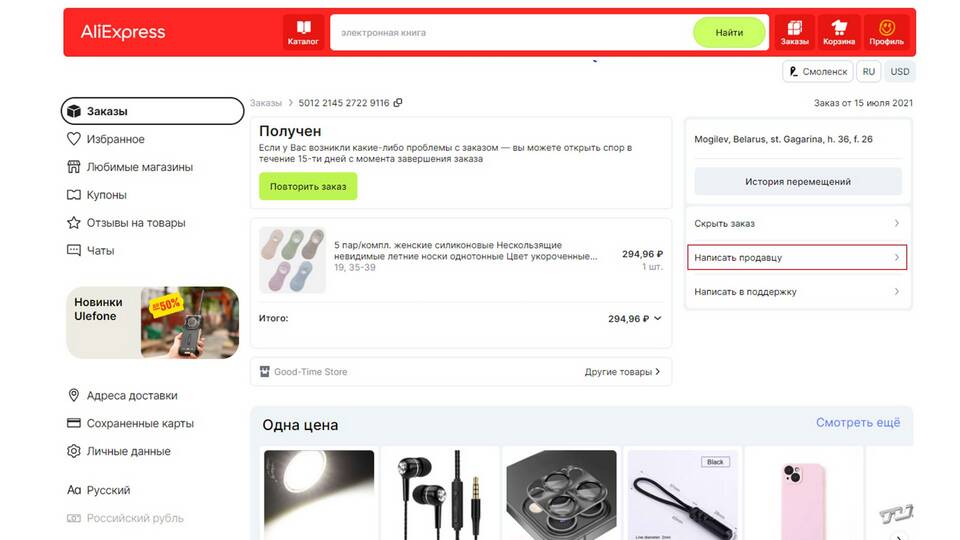Copy order number with copy icon
Screen dimensions: 960x540
pyautogui.click(x=398, y=103)
